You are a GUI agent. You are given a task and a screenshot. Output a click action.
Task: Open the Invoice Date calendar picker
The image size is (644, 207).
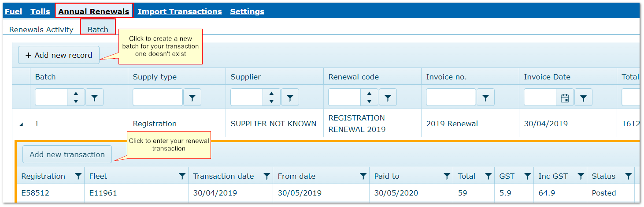pos(564,98)
